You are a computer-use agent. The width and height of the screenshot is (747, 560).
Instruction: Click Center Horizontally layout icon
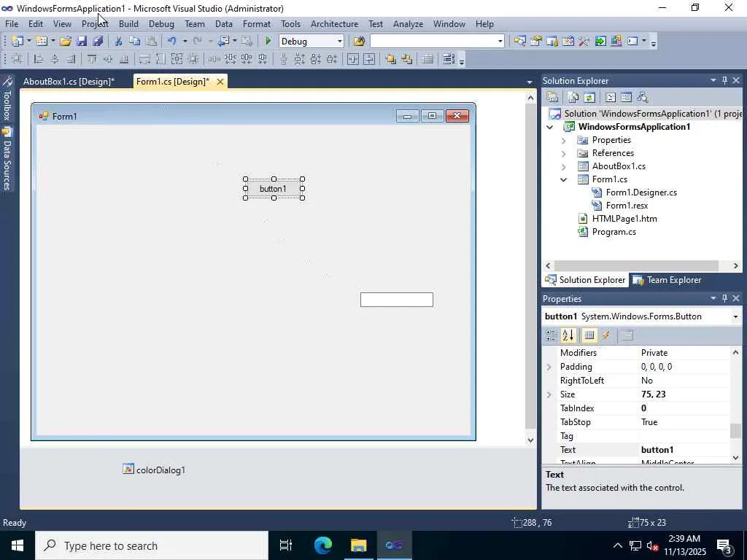353,59
